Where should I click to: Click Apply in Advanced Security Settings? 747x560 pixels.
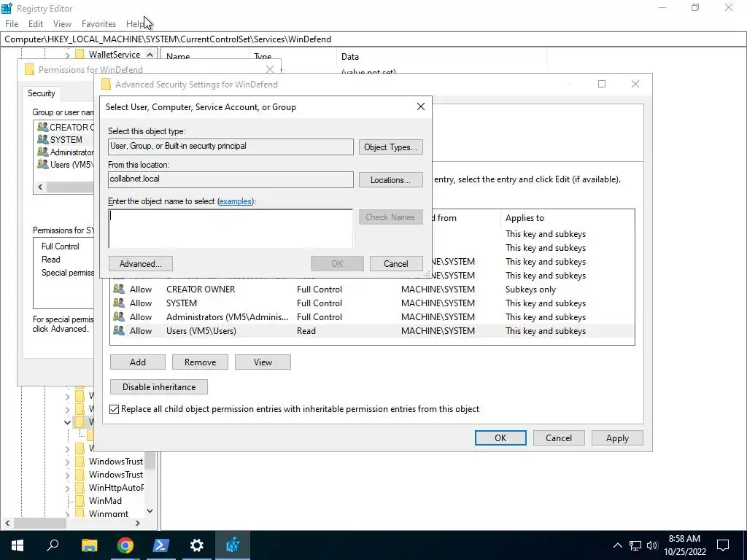pos(617,438)
